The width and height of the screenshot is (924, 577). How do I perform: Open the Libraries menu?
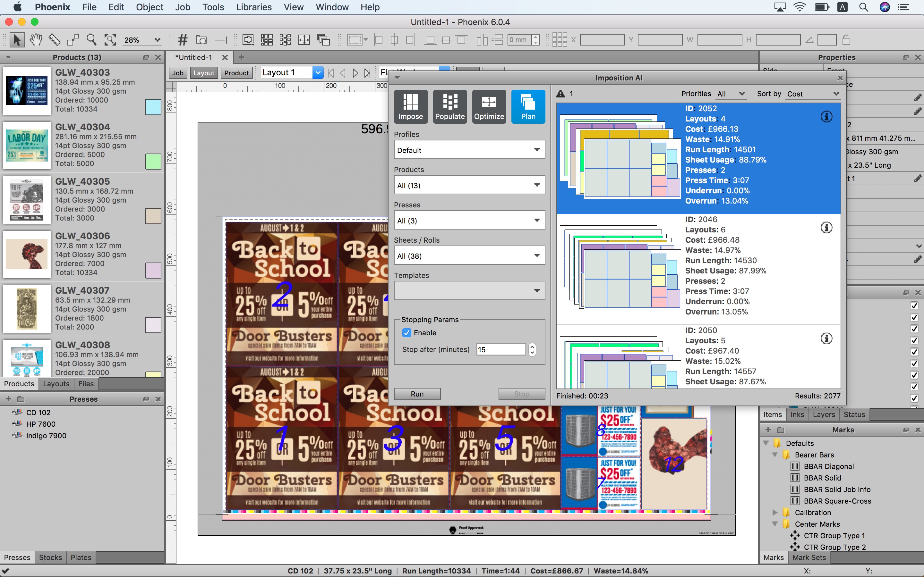253,7
